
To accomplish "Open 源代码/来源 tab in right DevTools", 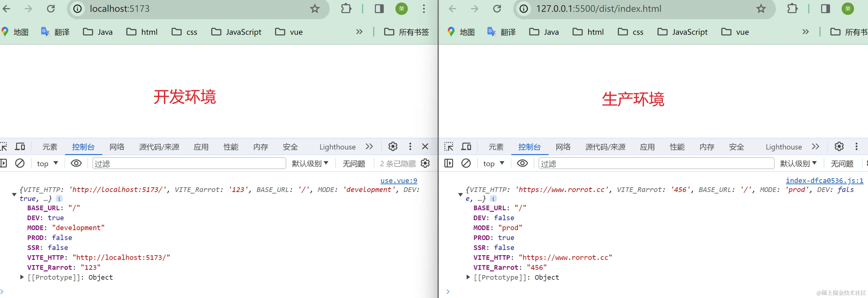I will (605, 147).
